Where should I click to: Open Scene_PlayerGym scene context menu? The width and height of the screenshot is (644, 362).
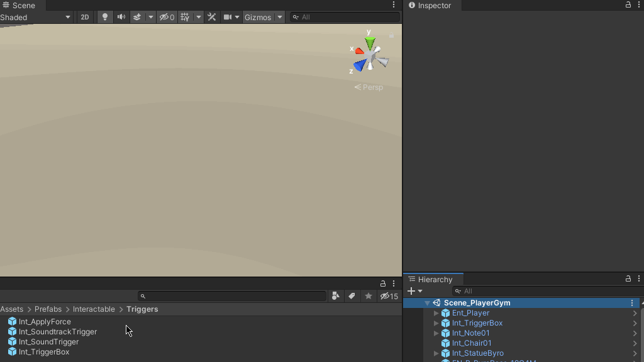(x=632, y=303)
